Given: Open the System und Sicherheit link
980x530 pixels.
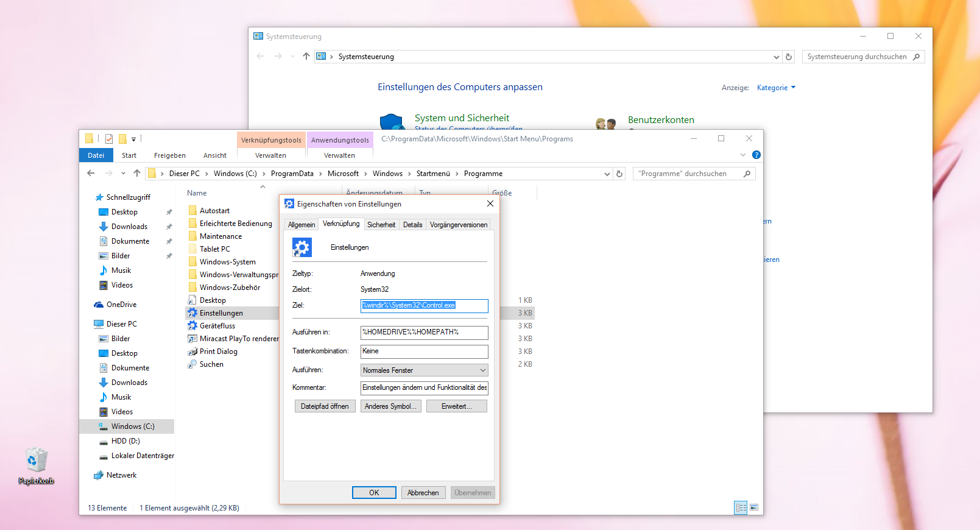Looking at the screenshot, I should tap(462, 118).
